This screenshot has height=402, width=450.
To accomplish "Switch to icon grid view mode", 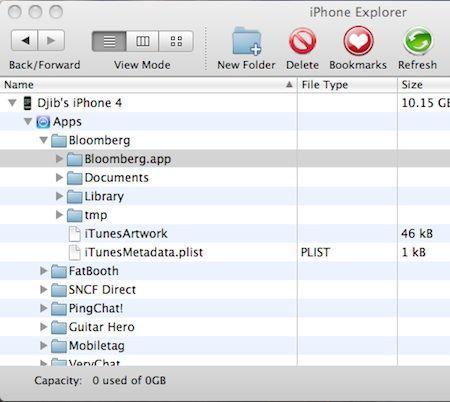I will point(176,41).
